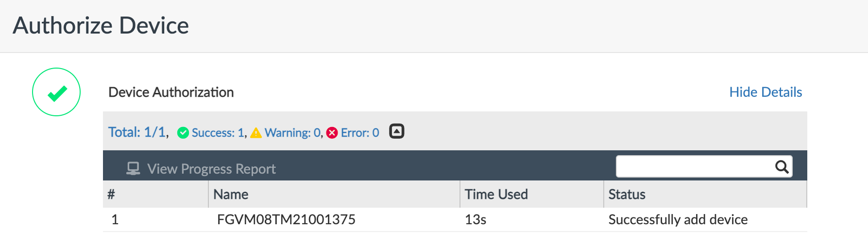Filter by Error: 0 link
Image resolution: width=868 pixels, height=233 pixels.
click(360, 133)
